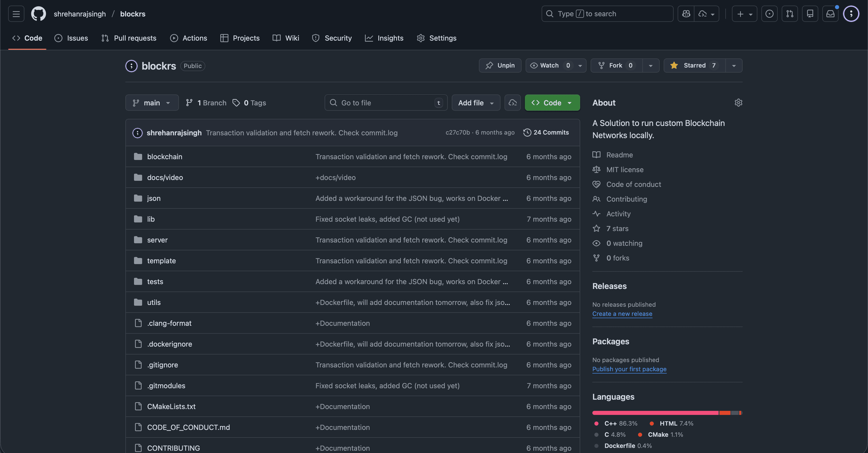
Task: Open the Copilot chat icon
Action: tap(686, 14)
